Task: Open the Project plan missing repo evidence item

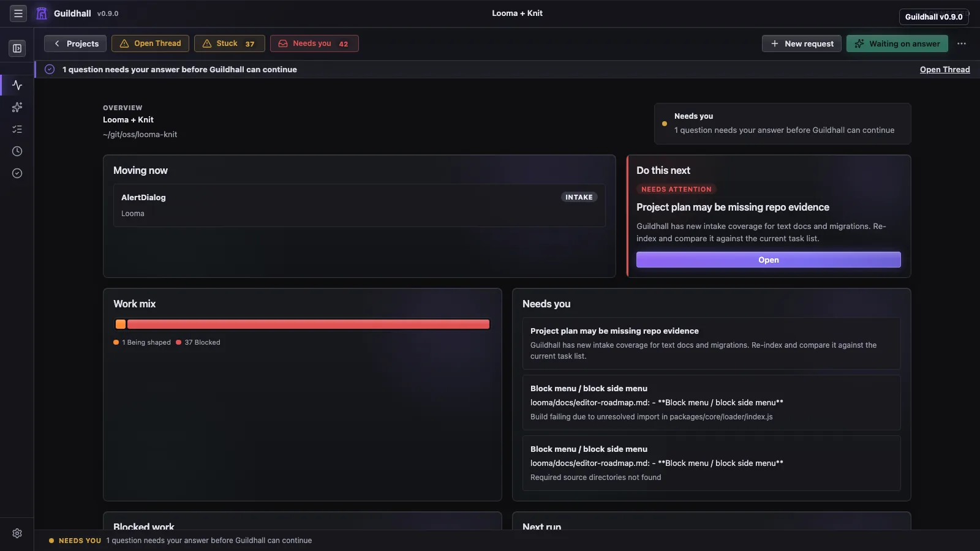Action: pos(712,343)
